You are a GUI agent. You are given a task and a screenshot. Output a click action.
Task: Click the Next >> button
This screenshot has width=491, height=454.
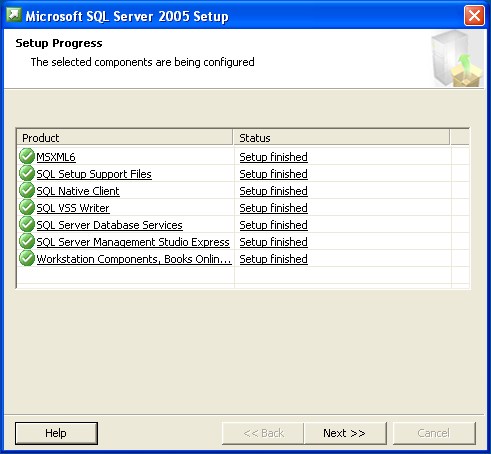[x=345, y=433]
